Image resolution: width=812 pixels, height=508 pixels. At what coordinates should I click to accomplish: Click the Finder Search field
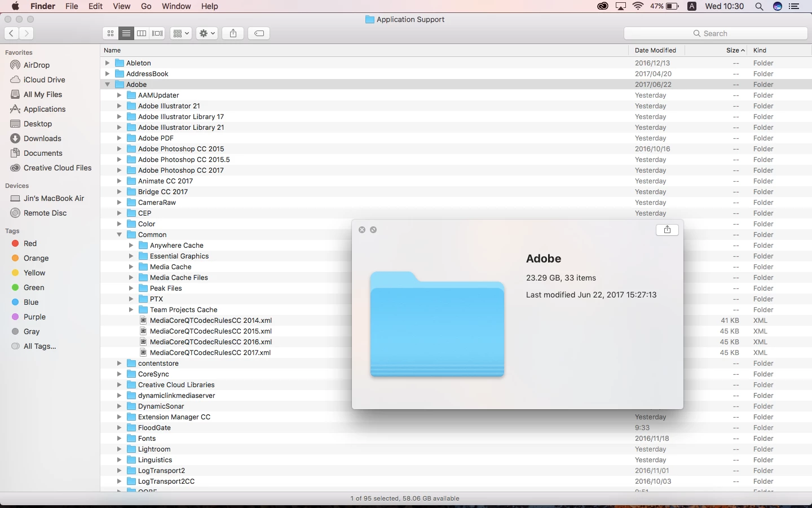716,33
